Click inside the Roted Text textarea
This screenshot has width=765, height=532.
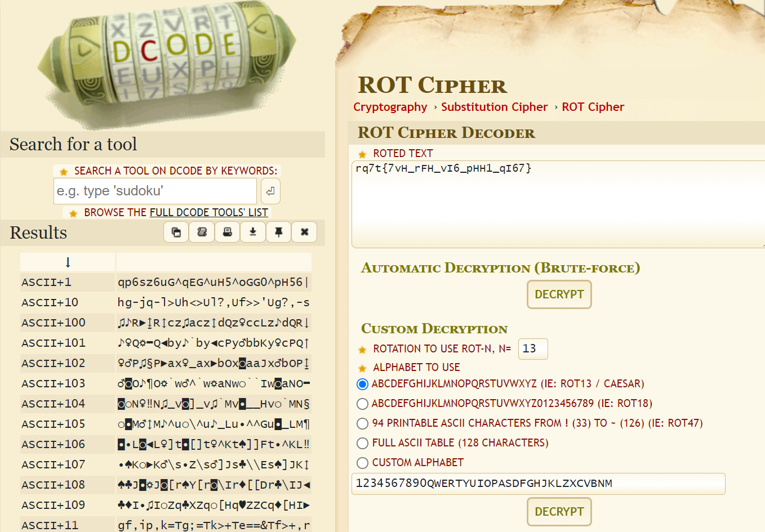coord(558,204)
